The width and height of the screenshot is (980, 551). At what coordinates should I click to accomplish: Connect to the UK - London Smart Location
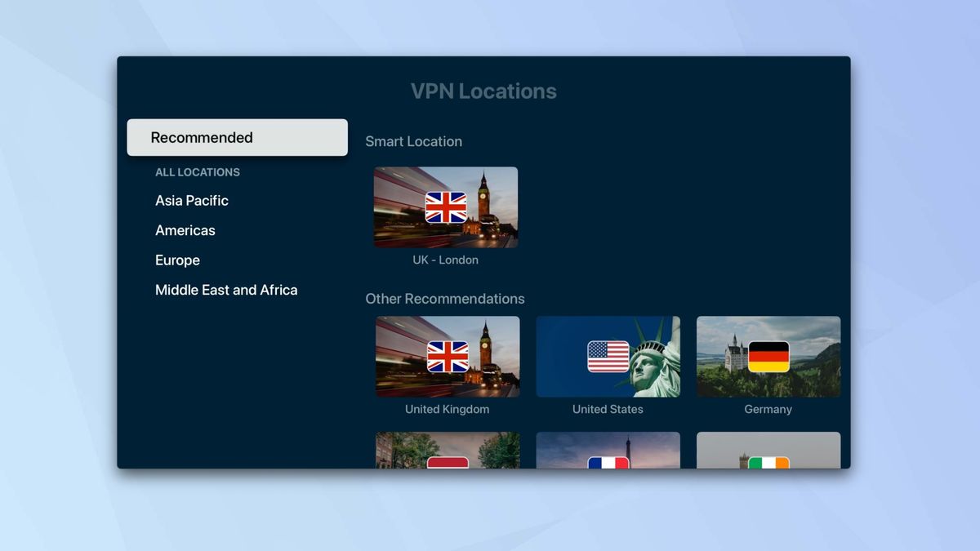click(x=446, y=207)
